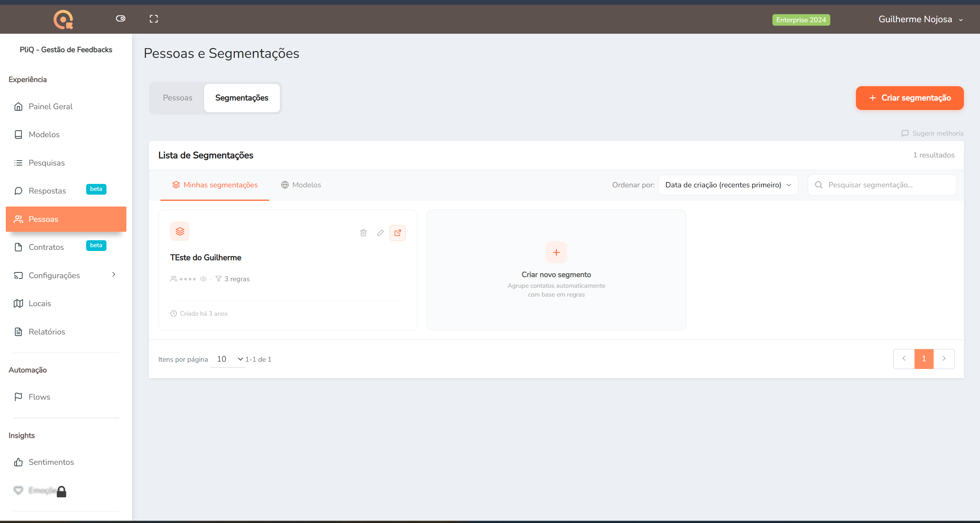Toggle the sidebar switch icon in header
Viewport: 980px width, 523px height.
tap(121, 18)
